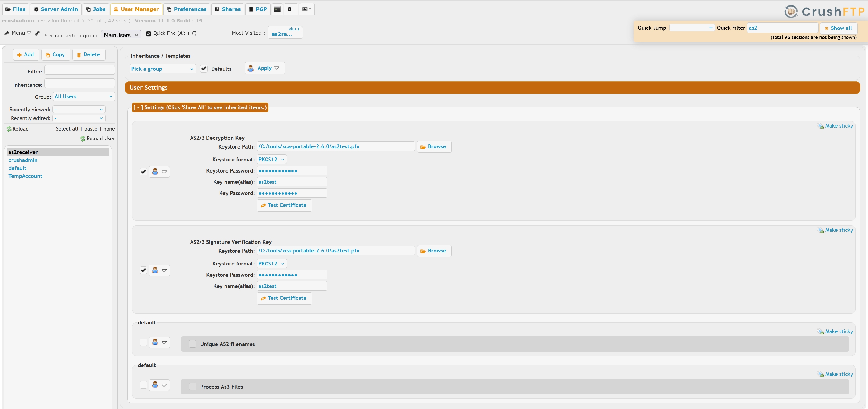
Task: Click the user Filter input field
Action: [x=80, y=70]
